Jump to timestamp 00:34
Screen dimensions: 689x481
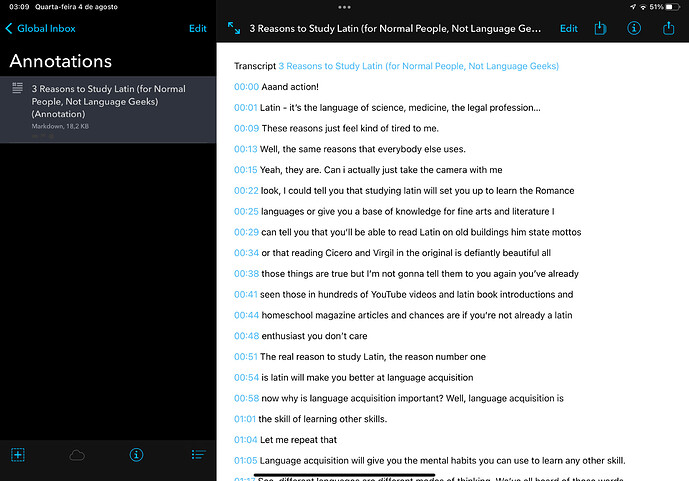pos(247,253)
